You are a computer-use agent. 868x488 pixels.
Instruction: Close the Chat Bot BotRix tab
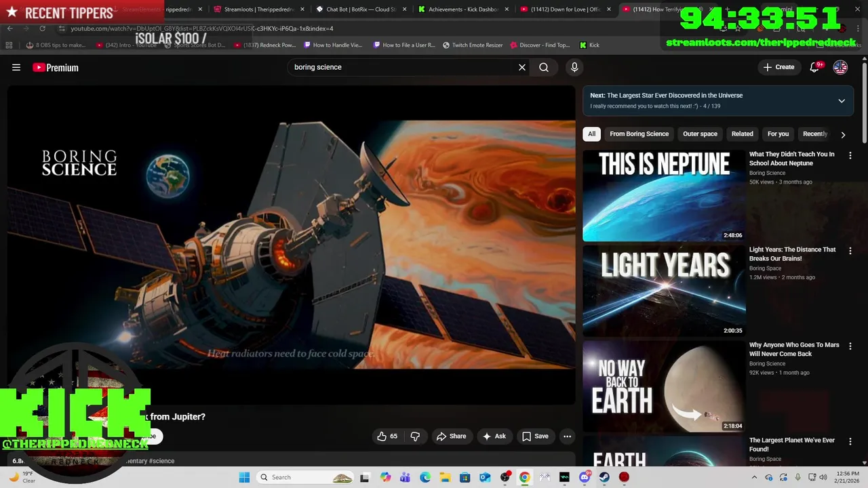pos(404,9)
